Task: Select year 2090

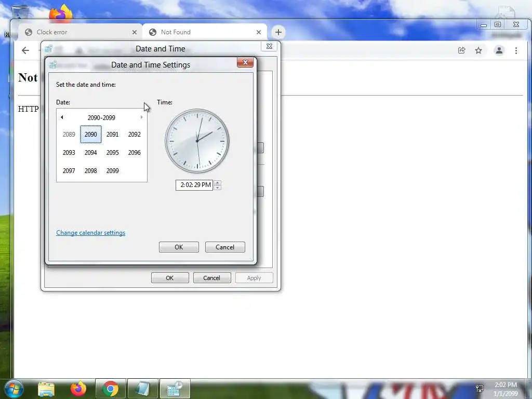Action: click(90, 135)
